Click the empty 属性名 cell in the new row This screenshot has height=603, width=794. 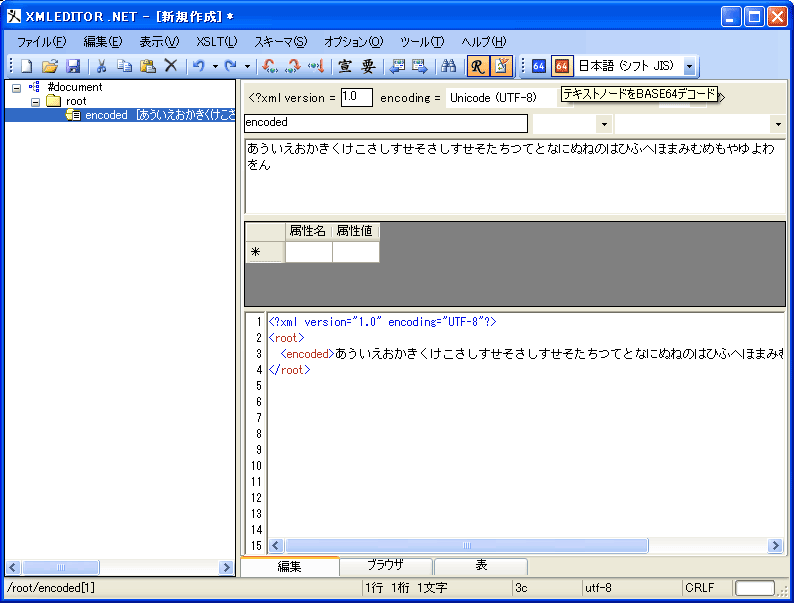[x=309, y=252]
